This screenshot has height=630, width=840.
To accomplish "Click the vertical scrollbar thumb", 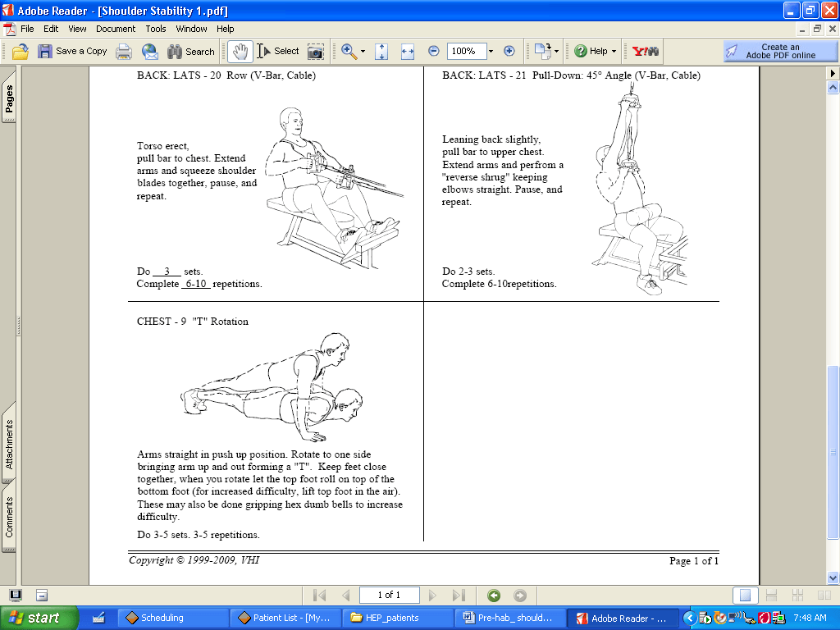I will [833, 451].
